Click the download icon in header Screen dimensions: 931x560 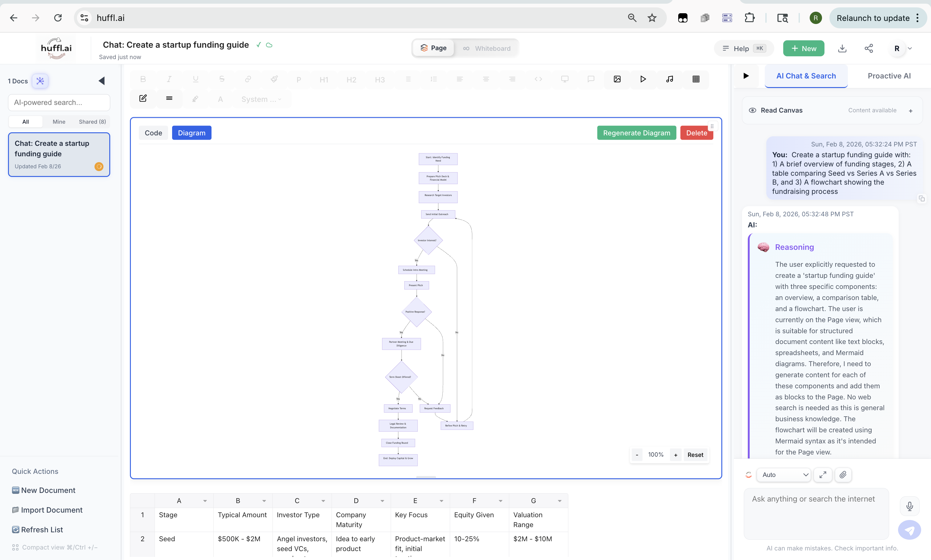(x=842, y=48)
